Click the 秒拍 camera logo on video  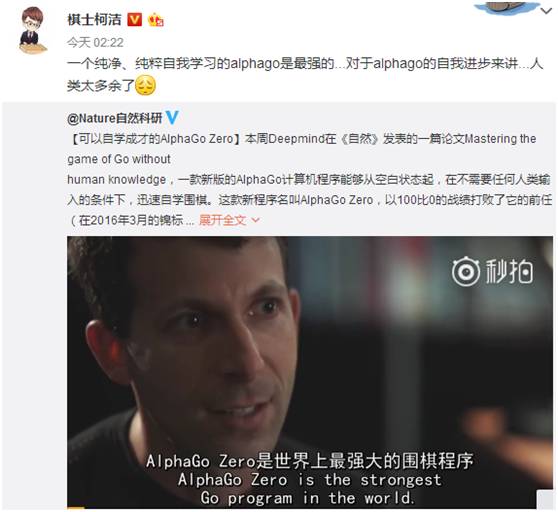(466, 272)
